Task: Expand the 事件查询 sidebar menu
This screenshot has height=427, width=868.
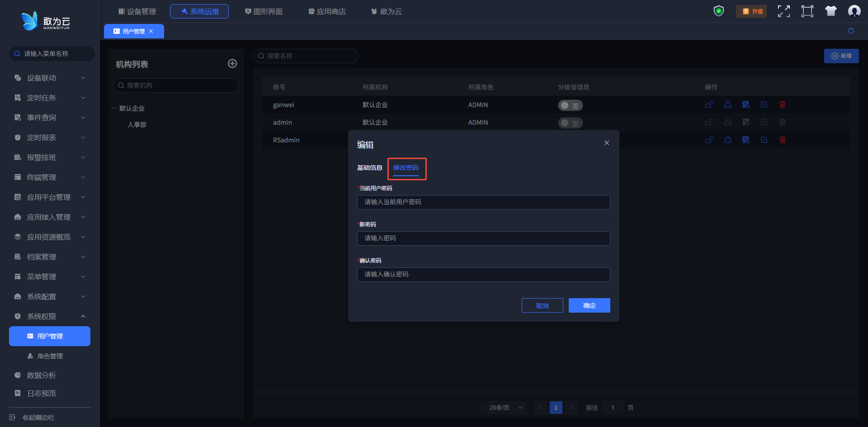Action: (x=50, y=118)
